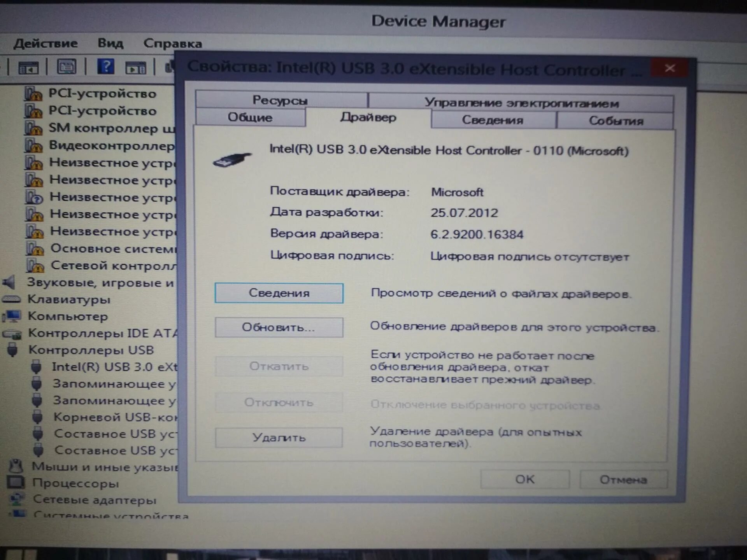Select the Драйвер tab

pos(368,117)
